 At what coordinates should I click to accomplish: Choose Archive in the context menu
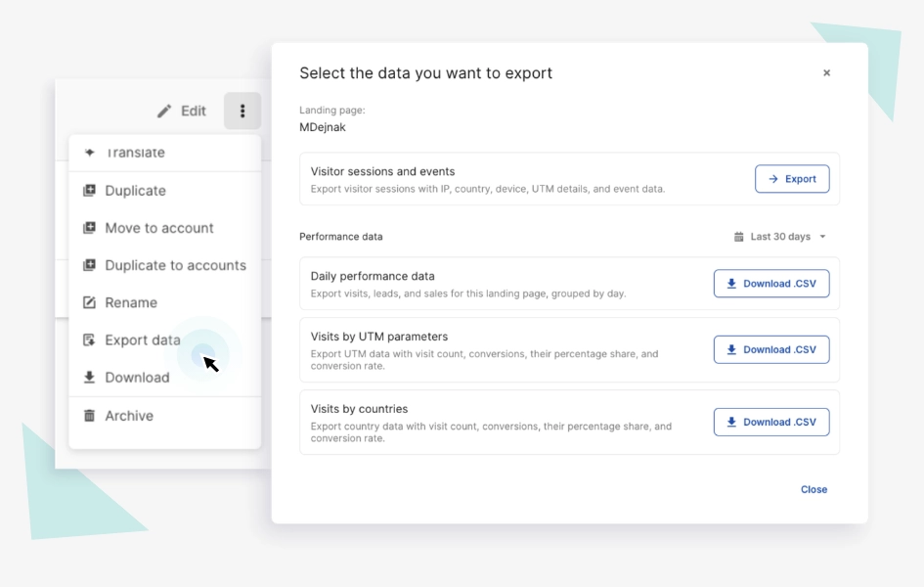pyautogui.click(x=165, y=416)
